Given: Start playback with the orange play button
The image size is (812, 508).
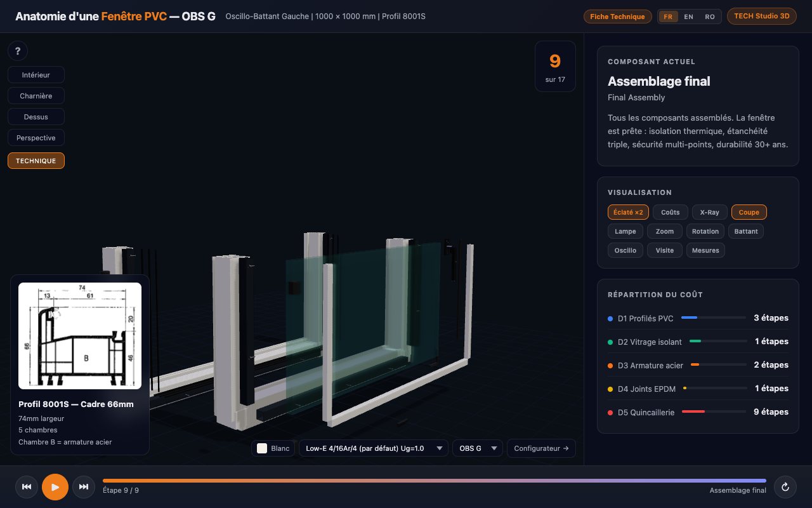Looking at the screenshot, I should click(x=55, y=487).
